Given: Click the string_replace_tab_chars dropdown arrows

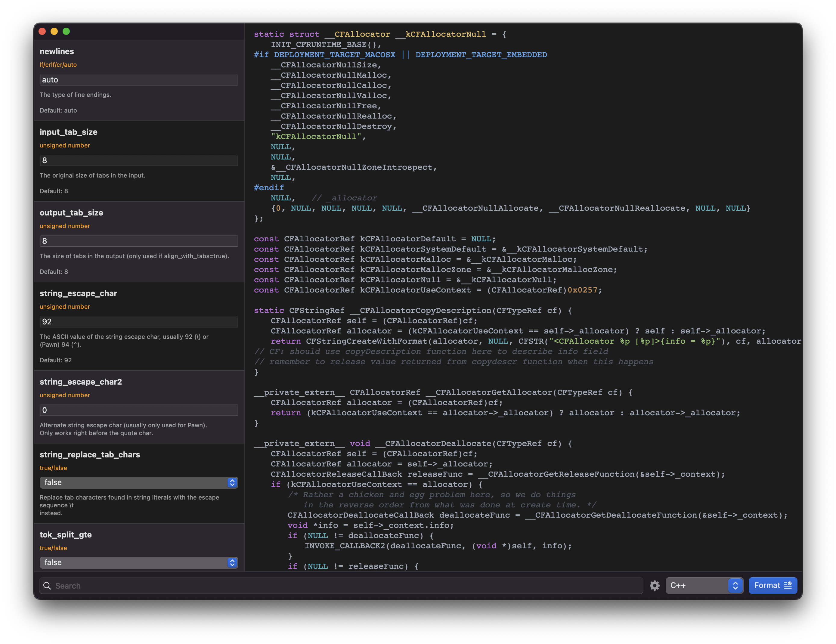Looking at the screenshot, I should [x=232, y=482].
